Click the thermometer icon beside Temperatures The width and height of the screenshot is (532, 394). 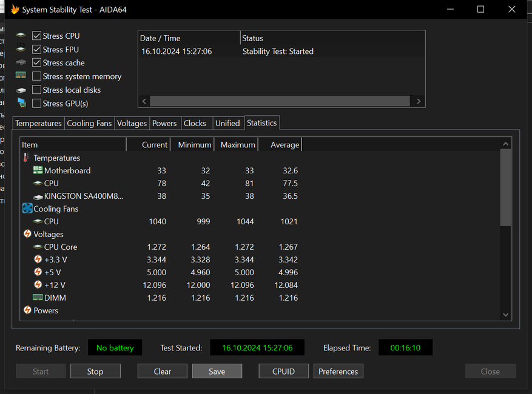point(27,158)
